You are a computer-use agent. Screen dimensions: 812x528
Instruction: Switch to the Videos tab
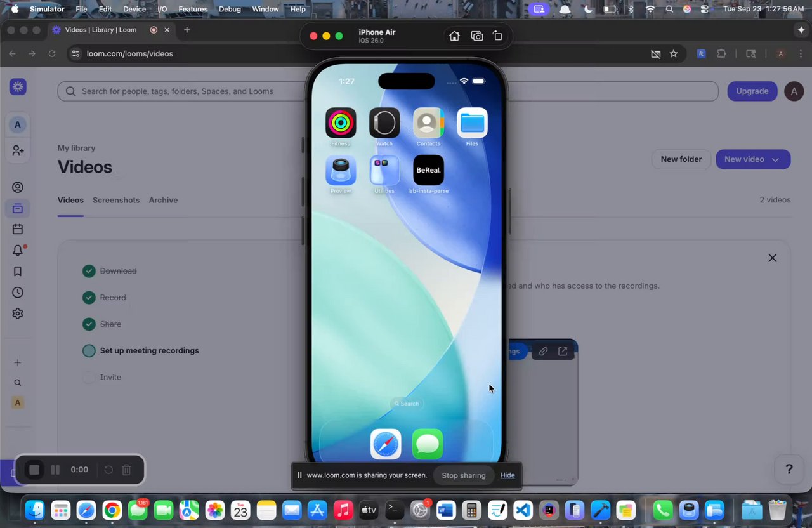click(x=70, y=200)
